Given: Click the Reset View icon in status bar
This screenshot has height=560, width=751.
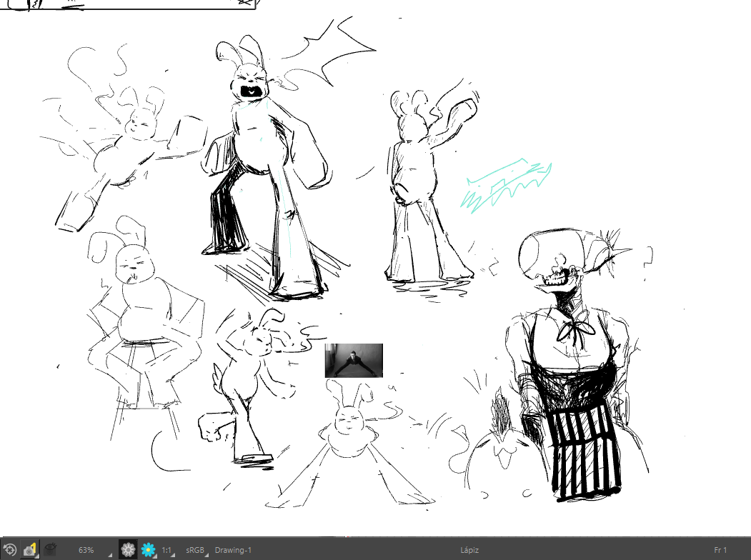Looking at the screenshot, I should point(9,550).
